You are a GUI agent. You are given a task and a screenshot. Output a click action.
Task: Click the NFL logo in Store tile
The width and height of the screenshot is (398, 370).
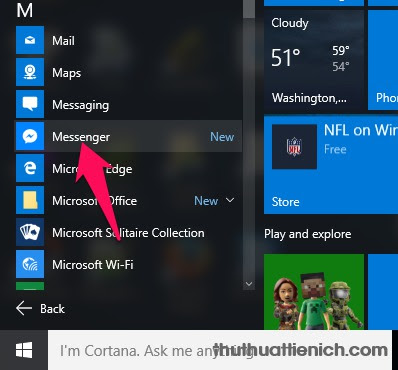pos(294,147)
